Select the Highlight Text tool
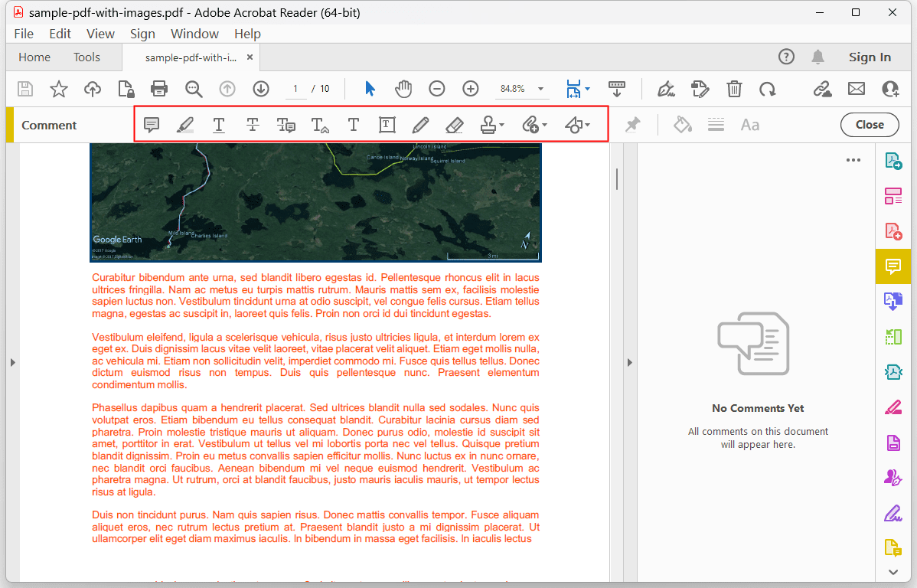The width and height of the screenshot is (917, 588). coord(184,124)
